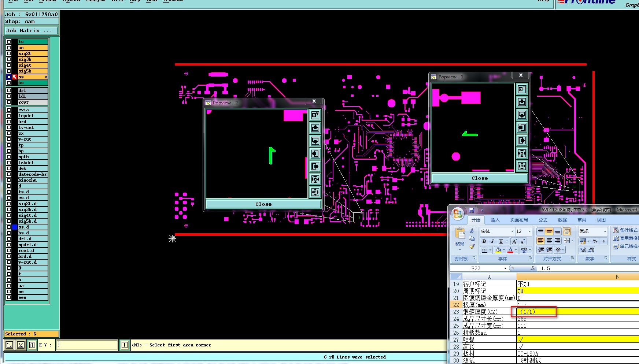
Task: Click the pan-right icon in Popview - 2
Action: (x=315, y=167)
